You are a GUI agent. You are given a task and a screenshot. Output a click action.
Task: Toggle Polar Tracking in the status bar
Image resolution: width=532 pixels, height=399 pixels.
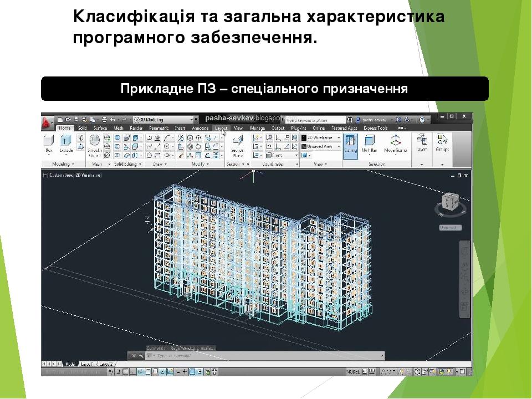140,372
